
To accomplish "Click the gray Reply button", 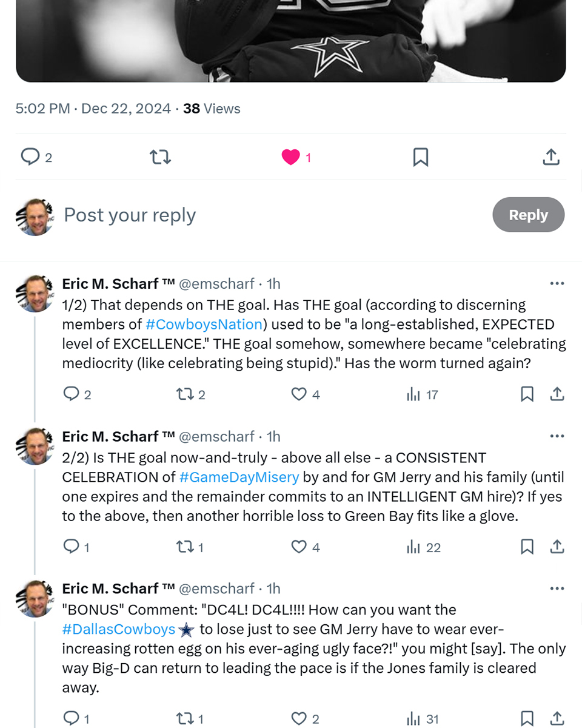I will coord(528,215).
